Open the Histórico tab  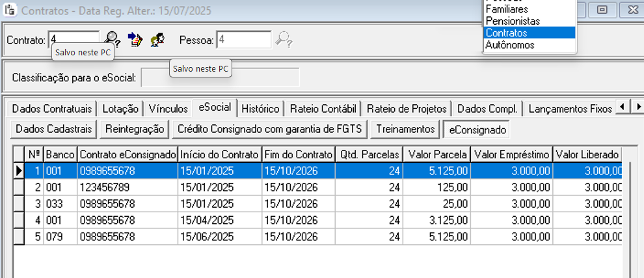tap(261, 109)
